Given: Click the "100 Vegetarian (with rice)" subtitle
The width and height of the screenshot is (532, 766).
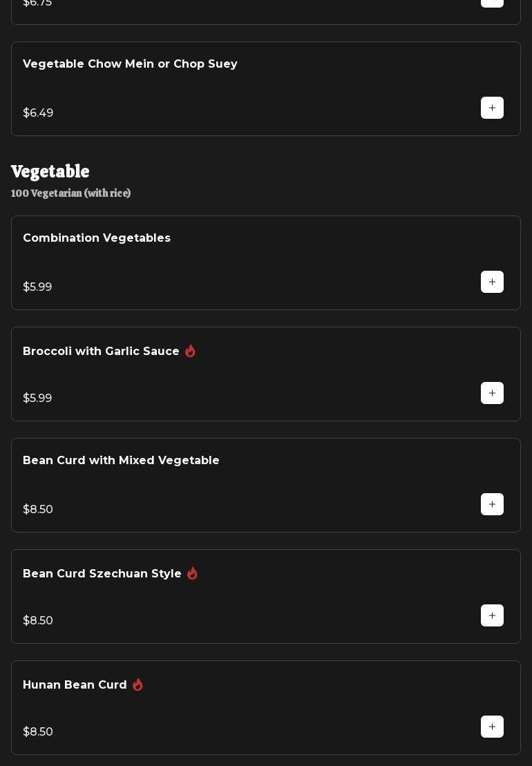Looking at the screenshot, I should coord(70,193).
